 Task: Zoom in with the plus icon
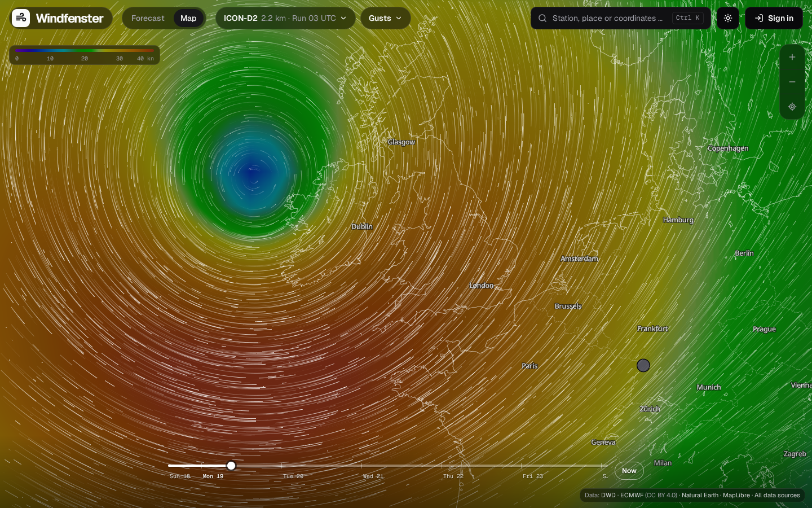pos(792,57)
